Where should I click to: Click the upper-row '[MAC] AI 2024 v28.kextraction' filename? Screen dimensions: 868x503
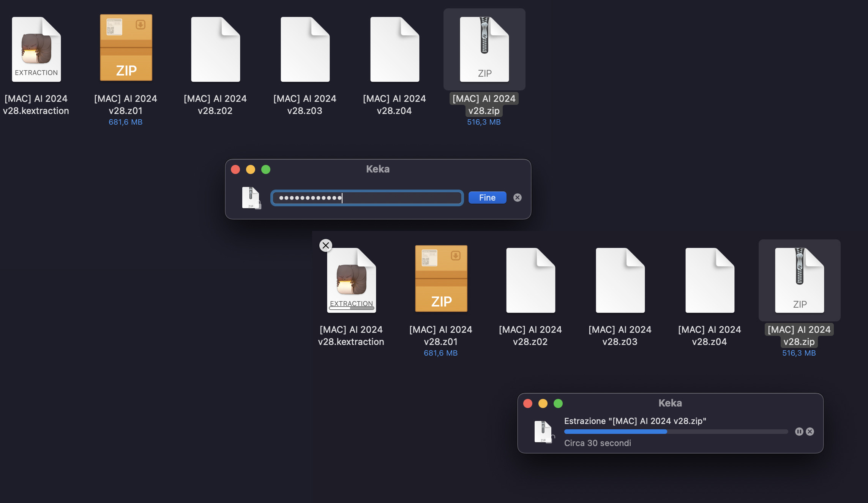(36, 104)
